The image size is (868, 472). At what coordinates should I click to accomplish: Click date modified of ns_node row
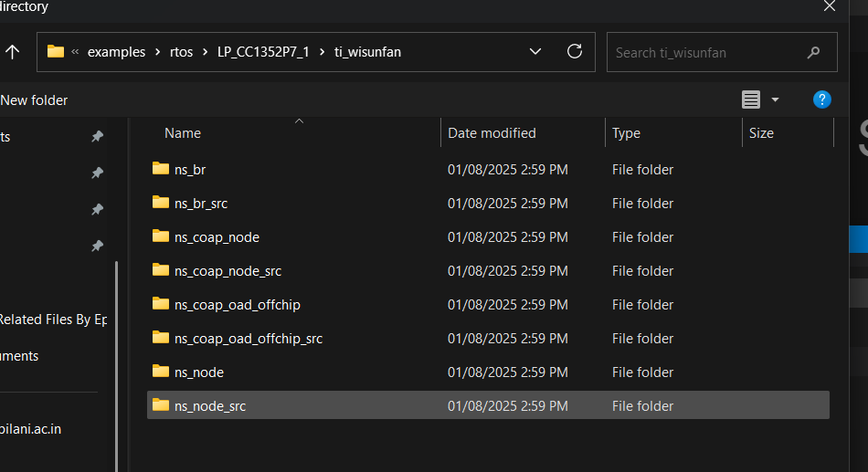tap(508, 372)
